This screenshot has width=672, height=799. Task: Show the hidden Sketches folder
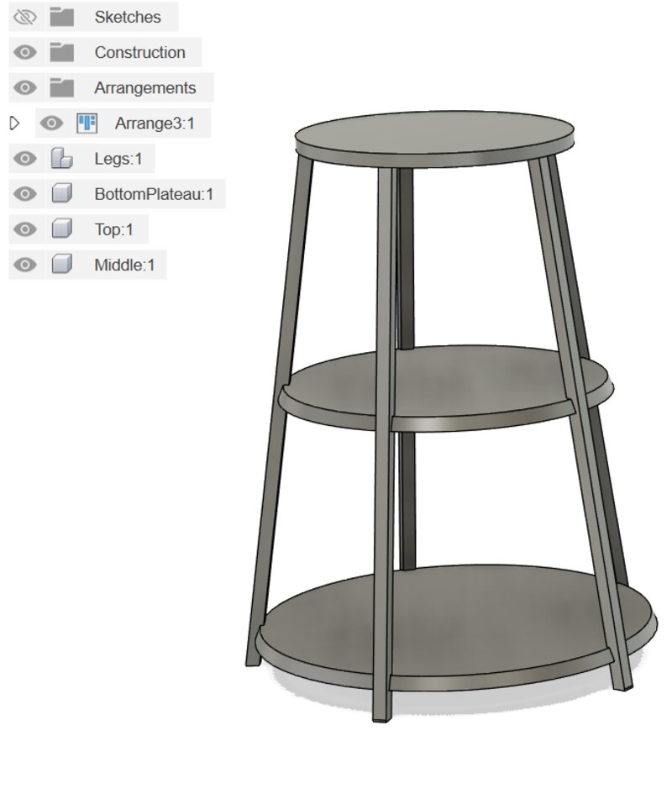(x=25, y=18)
